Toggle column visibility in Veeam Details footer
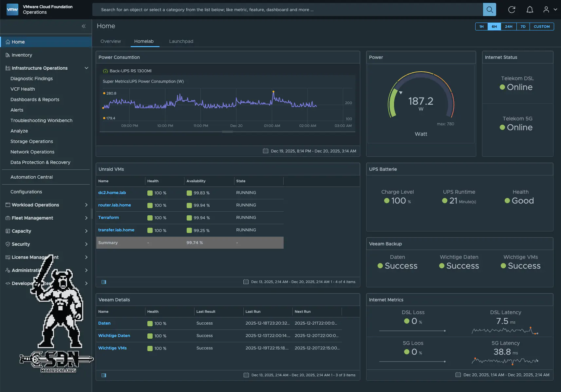The image size is (561, 392). (x=103, y=375)
